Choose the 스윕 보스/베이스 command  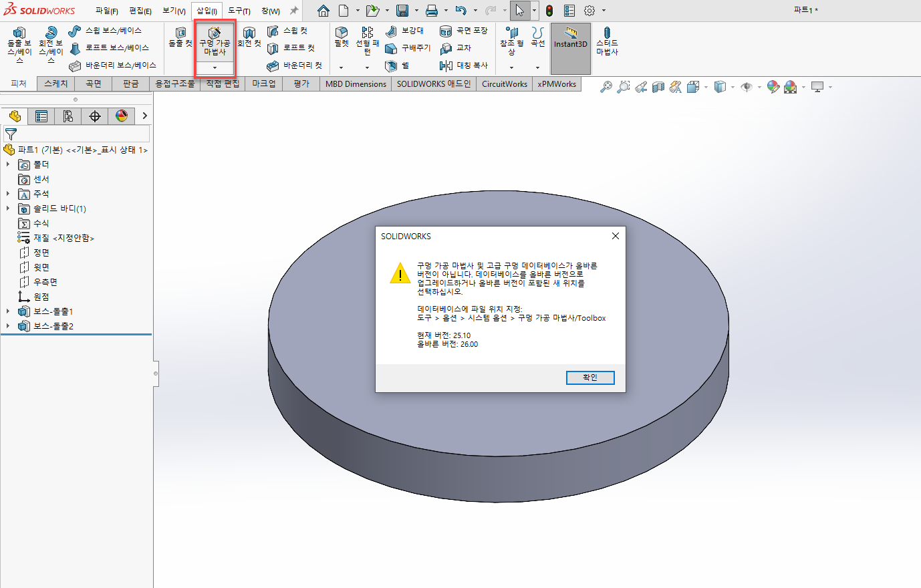coord(105,31)
